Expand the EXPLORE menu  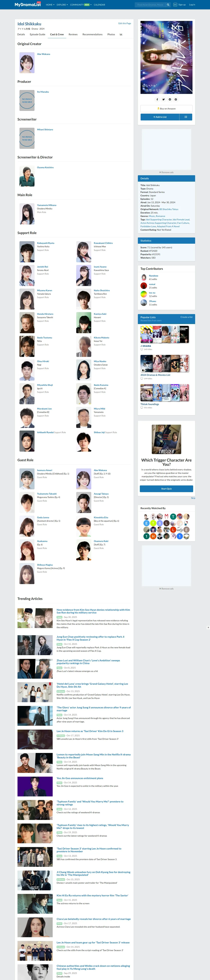tap(62, 5)
